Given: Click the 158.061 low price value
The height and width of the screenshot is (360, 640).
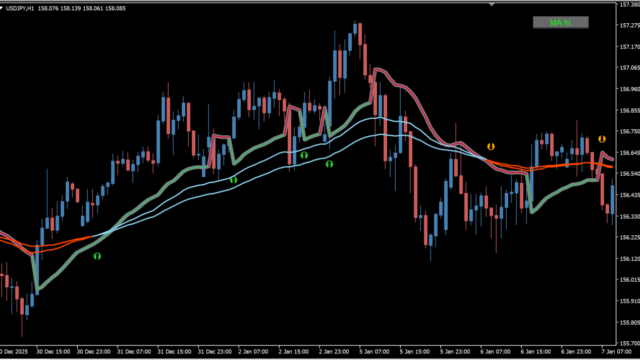Looking at the screenshot, I should pos(93,8).
